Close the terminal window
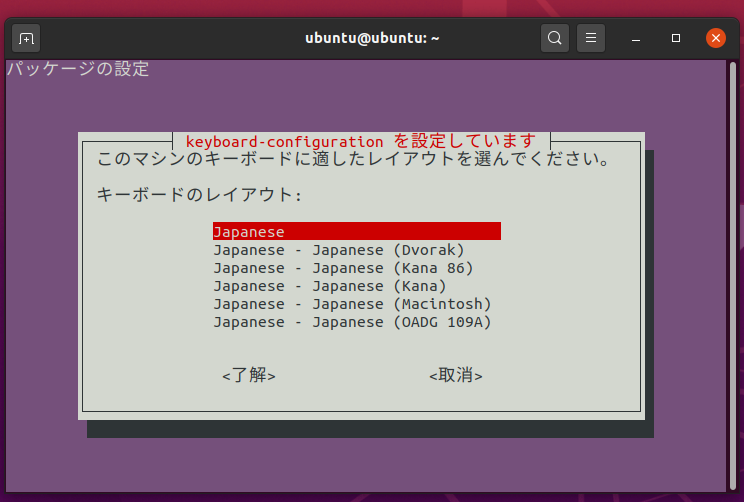The image size is (744, 502). 716,38
